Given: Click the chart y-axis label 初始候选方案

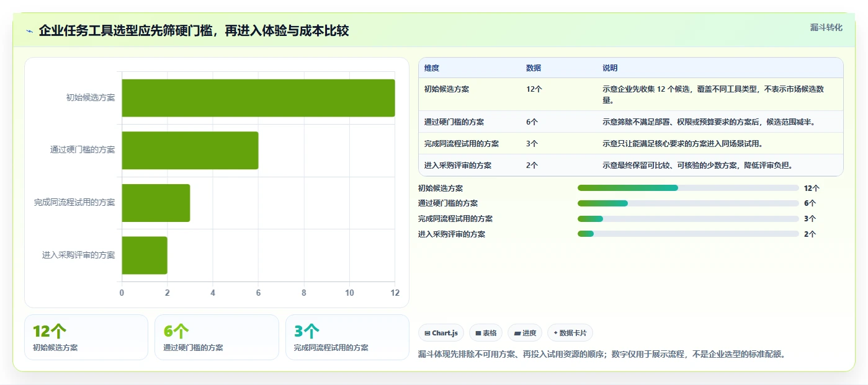Looking at the screenshot, I should (91, 97).
